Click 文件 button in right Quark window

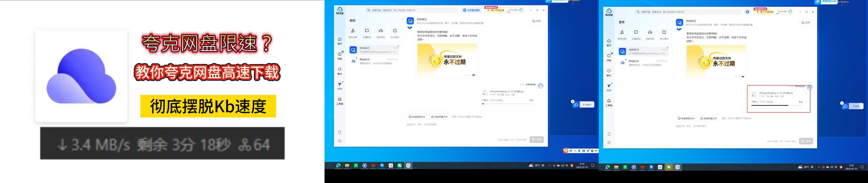click(806, 23)
